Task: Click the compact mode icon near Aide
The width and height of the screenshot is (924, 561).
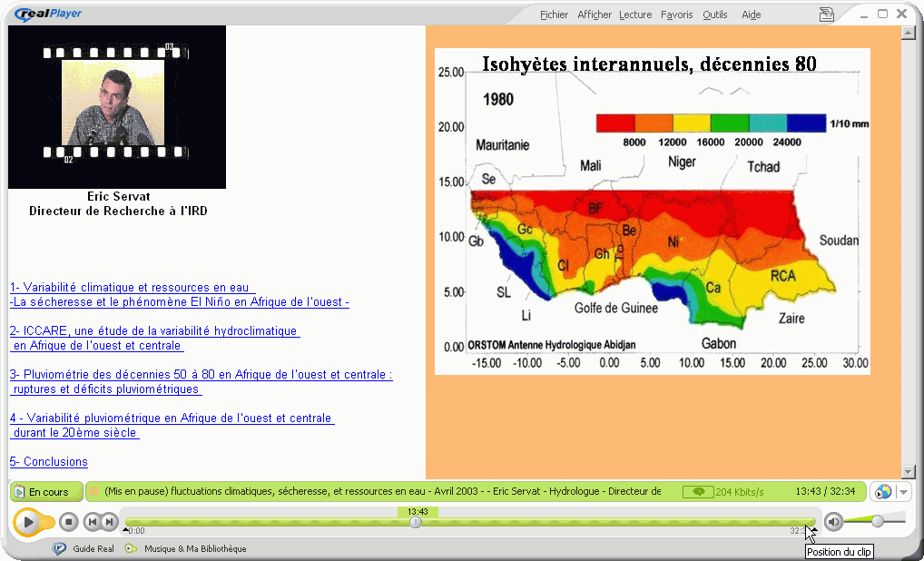Action: pyautogui.click(x=826, y=15)
